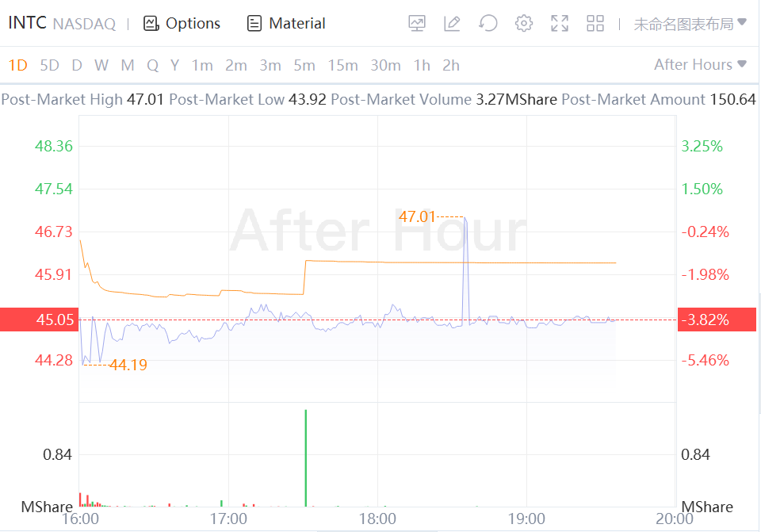Switch to the 1h interval

[422, 65]
